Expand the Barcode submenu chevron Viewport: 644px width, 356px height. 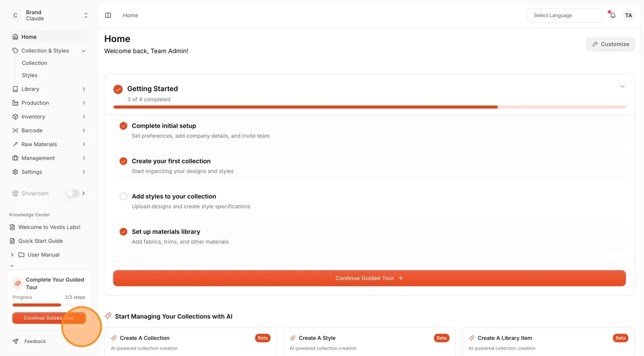click(84, 130)
